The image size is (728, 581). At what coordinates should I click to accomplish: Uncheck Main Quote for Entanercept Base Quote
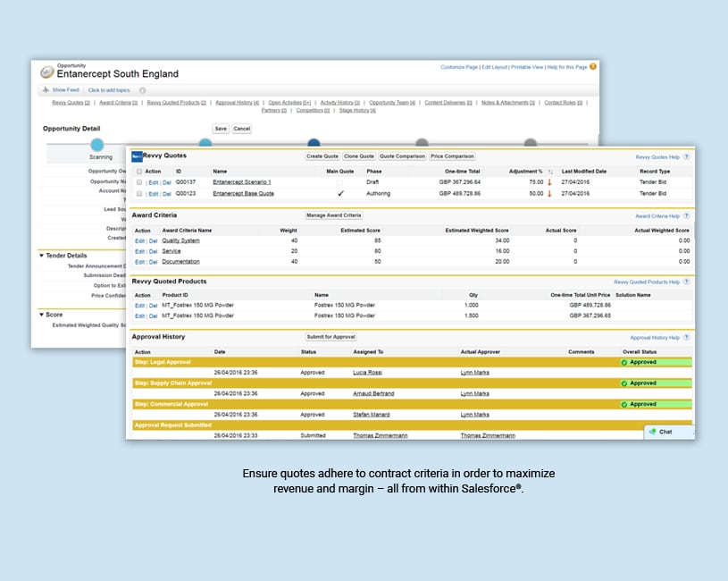340,193
